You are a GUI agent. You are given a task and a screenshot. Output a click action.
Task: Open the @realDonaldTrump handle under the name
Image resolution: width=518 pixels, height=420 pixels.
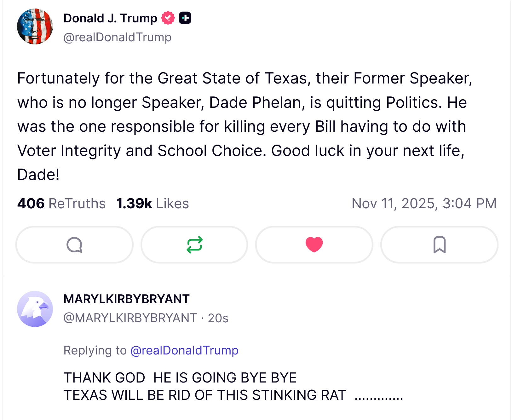pyautogui.click(x=118, y=37)
